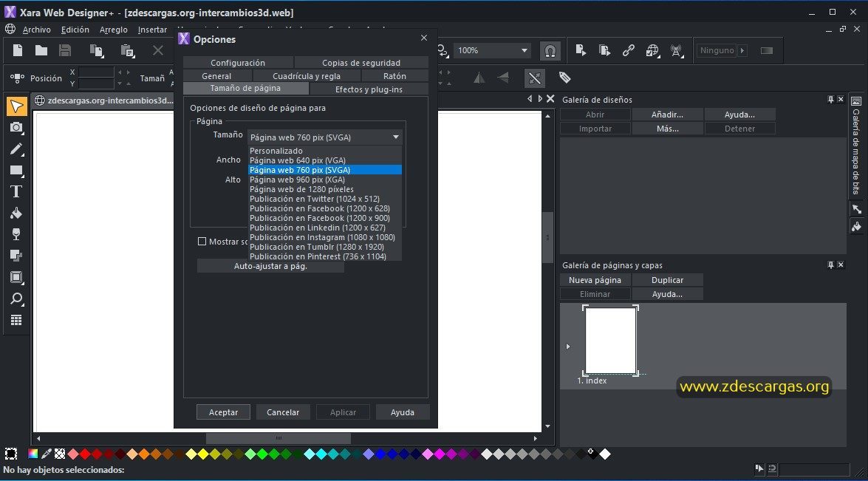Open a file with folder icon

[x=41, y=50]
